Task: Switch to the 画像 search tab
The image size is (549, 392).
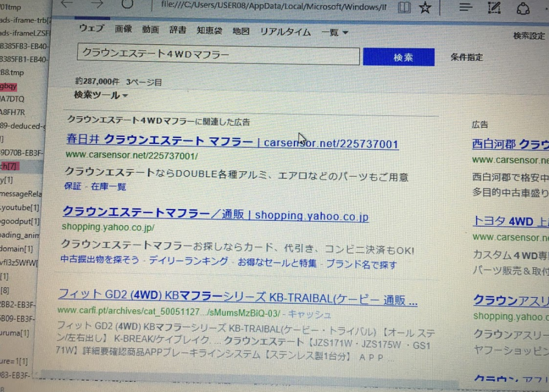Action: tap(123, 29)
